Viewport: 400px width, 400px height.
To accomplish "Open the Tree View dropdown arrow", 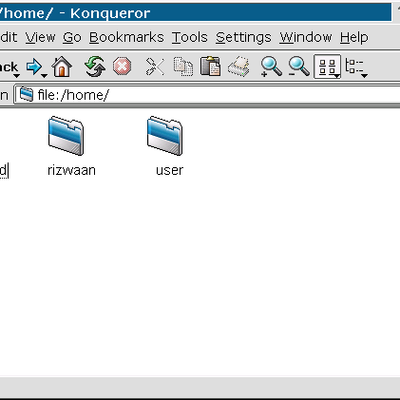I will tap(364, 76).
